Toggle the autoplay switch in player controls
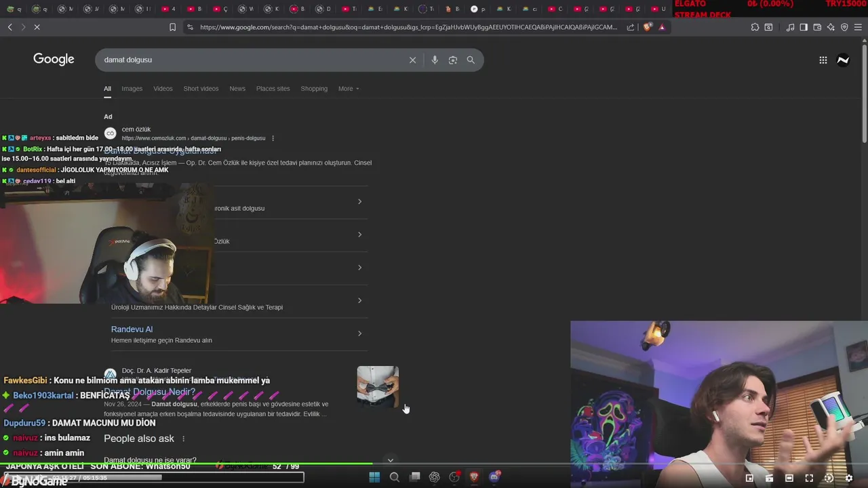The image size is (868, 488). click(x=829, y=478)
